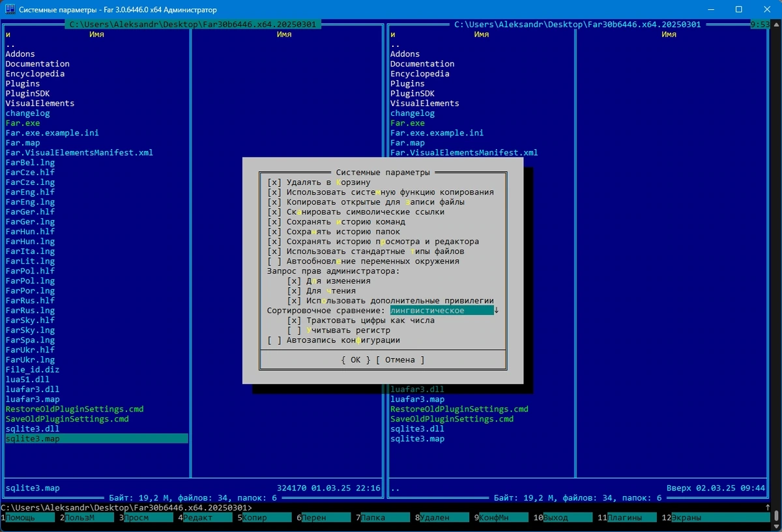Open the sort comparison dropdown arrow
The image size is (782, 532).
pyautogui.click(x=497, y=311)
